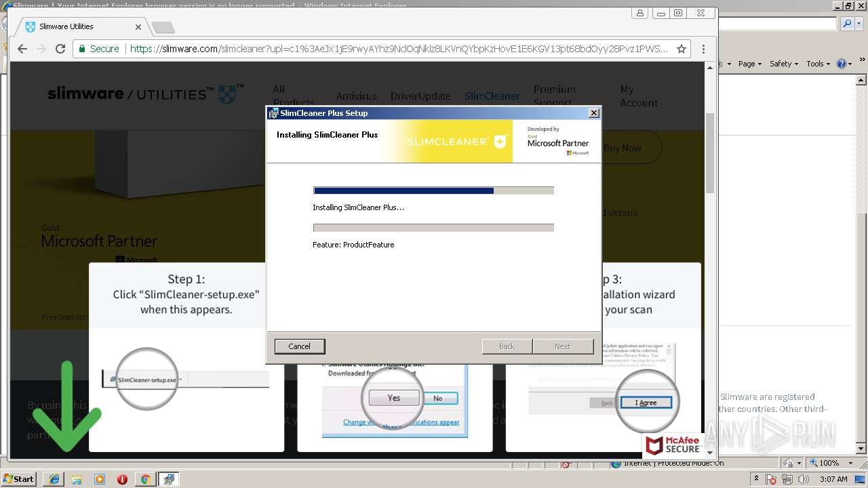Screen dimensions: 868x488
Task: Close the SlimCleaner Plus Setup dialog
Action: [593, 113]
